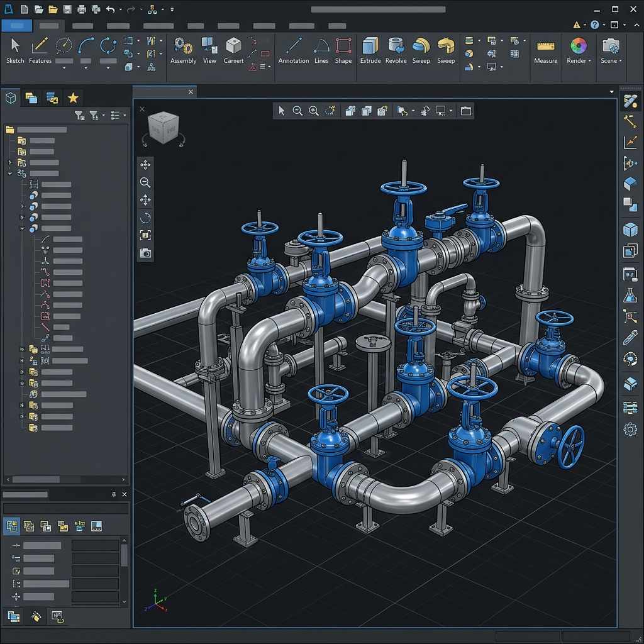This screenshot has width=644, height=644.
Task: Click the bottom-left panel switch icon
Action: [14, 616]
